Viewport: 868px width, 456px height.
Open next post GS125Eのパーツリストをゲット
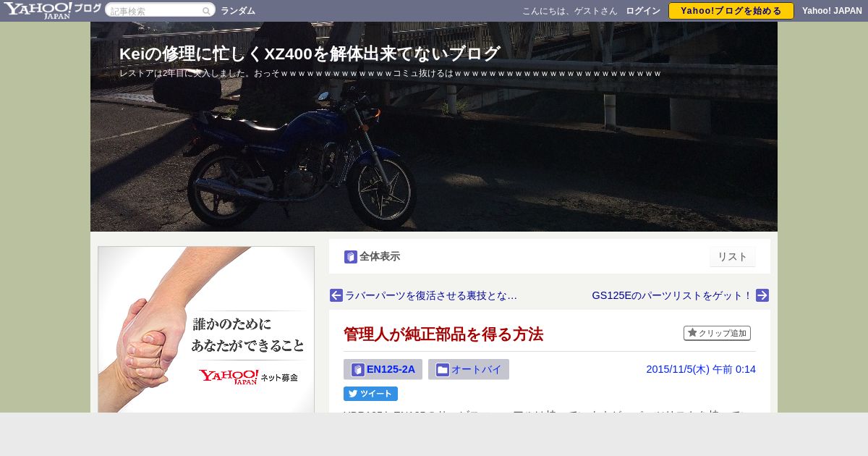tap(672, 295)
